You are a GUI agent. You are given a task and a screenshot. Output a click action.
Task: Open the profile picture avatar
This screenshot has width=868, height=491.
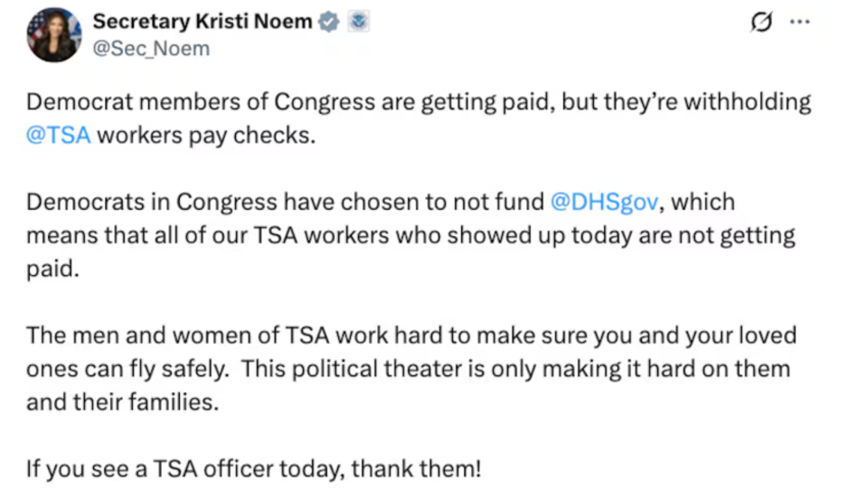(x=54, y=34)
